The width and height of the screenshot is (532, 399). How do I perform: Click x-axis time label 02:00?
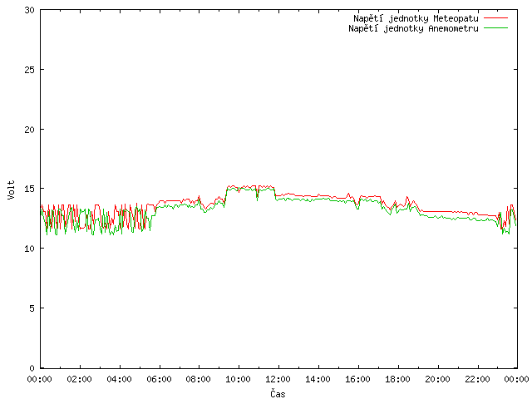tap(80, 379)
